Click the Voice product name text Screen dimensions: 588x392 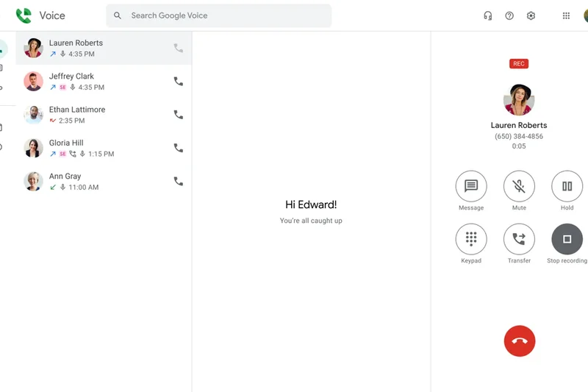(52, 15)
